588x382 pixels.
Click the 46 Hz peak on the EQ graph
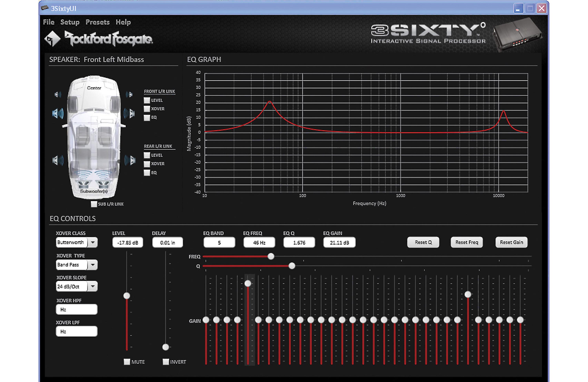click(269, 101)
